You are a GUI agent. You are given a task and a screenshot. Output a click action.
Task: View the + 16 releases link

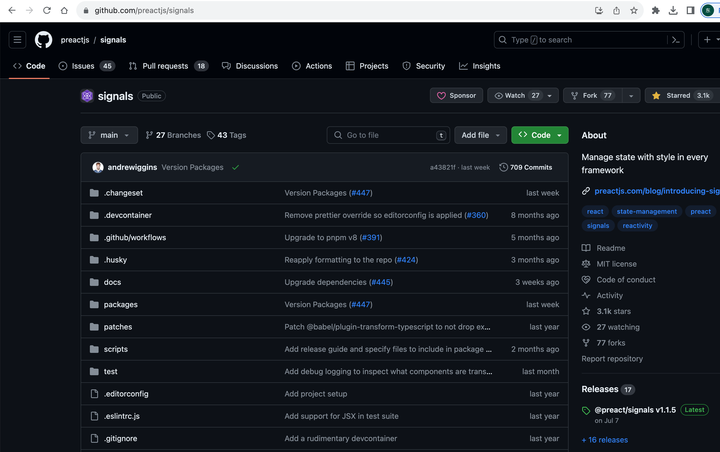click(x=605, y=440)
